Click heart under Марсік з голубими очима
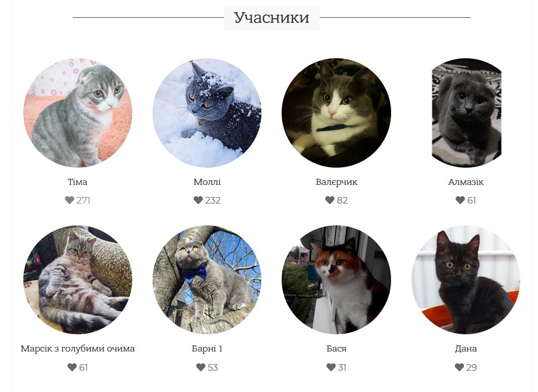 click(x=72, y=367)
